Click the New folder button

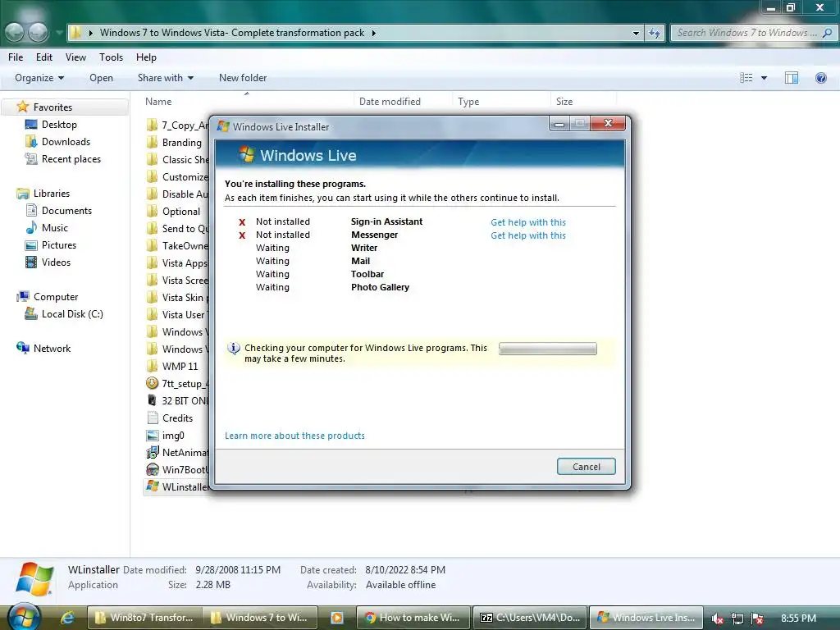pyautogui.click(x=243, y=78)
